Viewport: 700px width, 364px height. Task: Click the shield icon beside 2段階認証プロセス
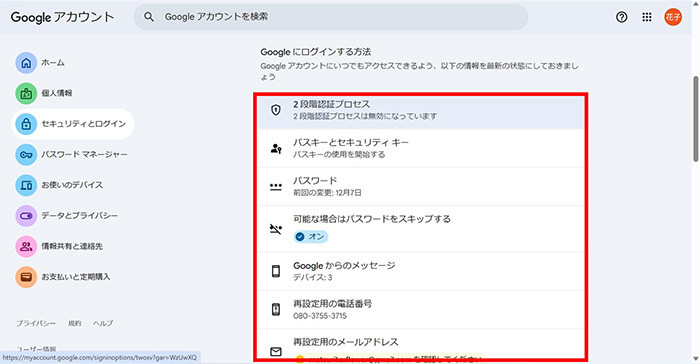coord(276,110)
